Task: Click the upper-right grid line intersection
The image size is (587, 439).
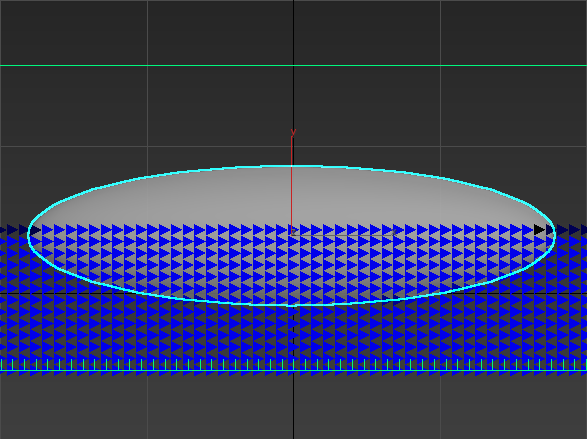Action: (x=440, y=146)
